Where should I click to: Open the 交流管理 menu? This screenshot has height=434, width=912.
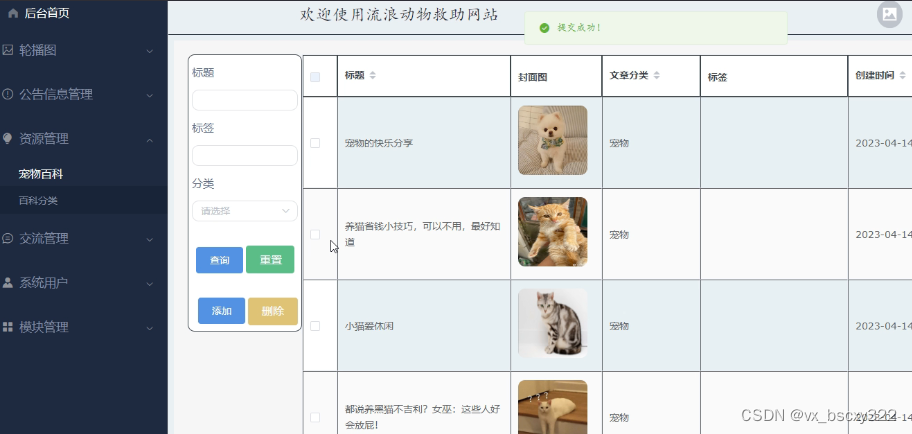[84, 239]
